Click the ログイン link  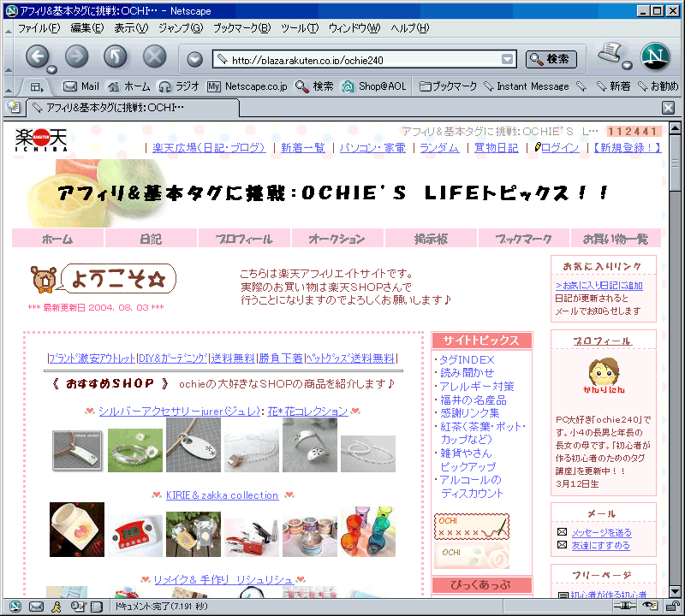pyautogui.click(x=560, y=148)
